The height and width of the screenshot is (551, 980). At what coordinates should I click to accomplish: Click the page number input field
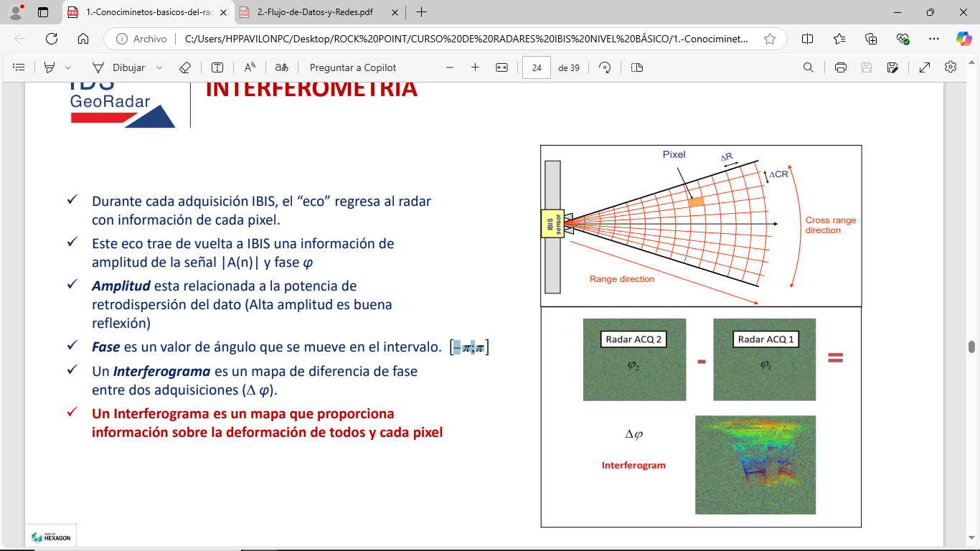[537, 67]
